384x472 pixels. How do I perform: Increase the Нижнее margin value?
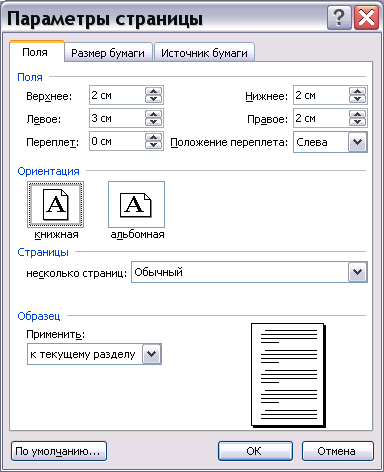pos(357,91)
